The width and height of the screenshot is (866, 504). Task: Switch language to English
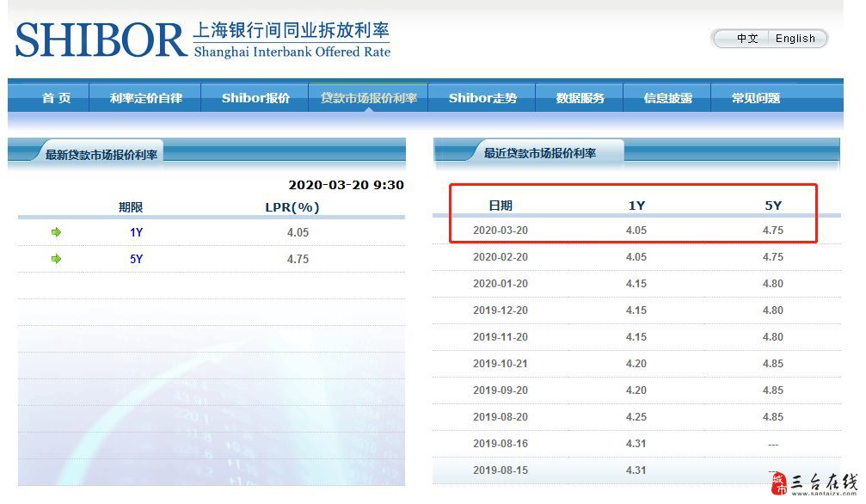[x=795, y=39]
